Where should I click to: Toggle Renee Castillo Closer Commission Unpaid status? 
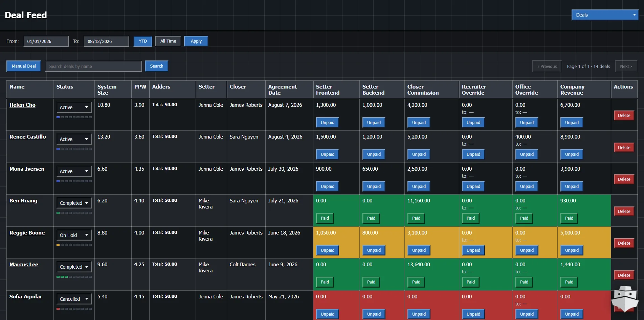coord(419,154)
